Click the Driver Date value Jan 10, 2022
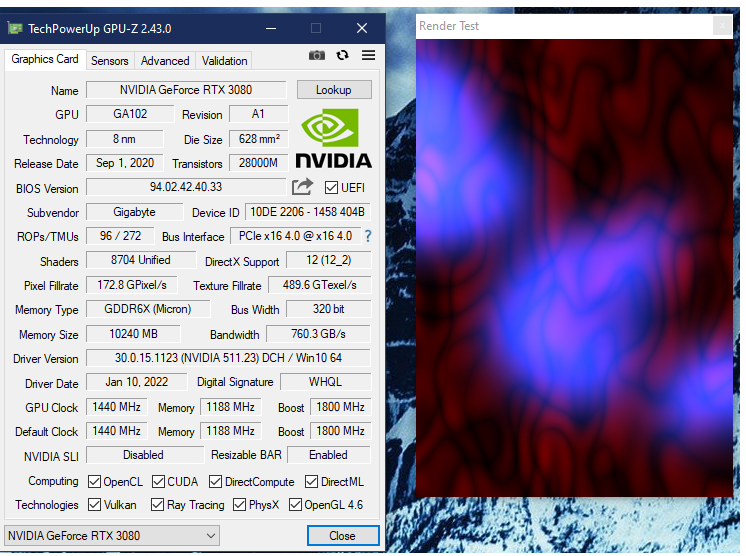746x556 pixels. (137, 382)
